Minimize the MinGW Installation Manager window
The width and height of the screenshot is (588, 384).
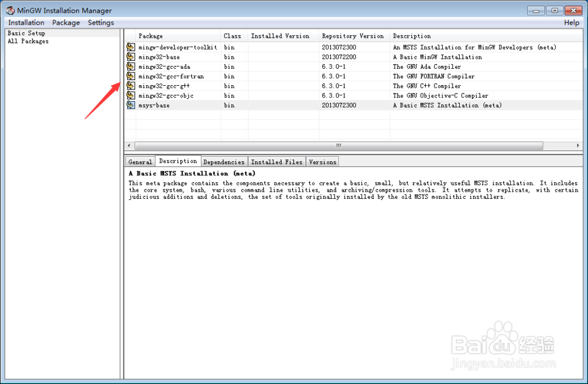(536, 11)
